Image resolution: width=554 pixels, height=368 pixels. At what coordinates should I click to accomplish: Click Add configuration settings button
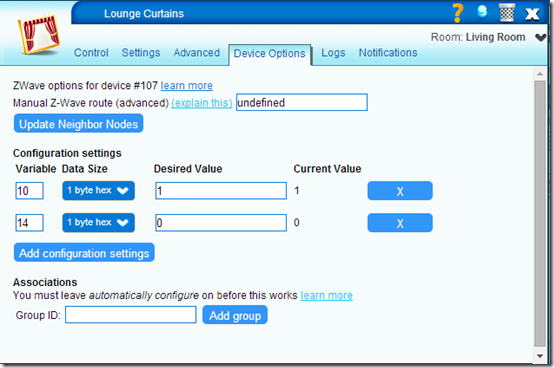(84, 253)
